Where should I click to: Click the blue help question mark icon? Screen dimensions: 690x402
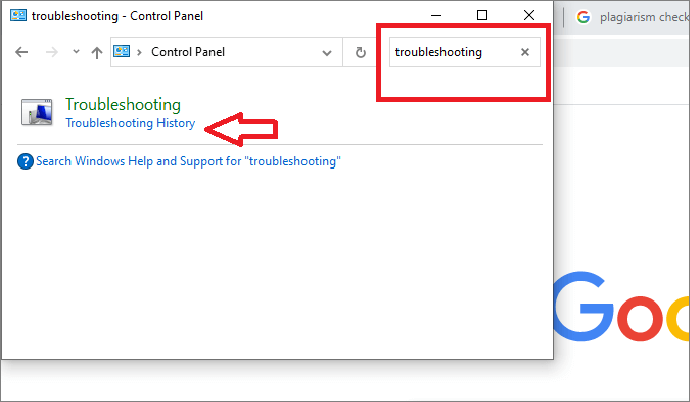click(x=25, y=161)
